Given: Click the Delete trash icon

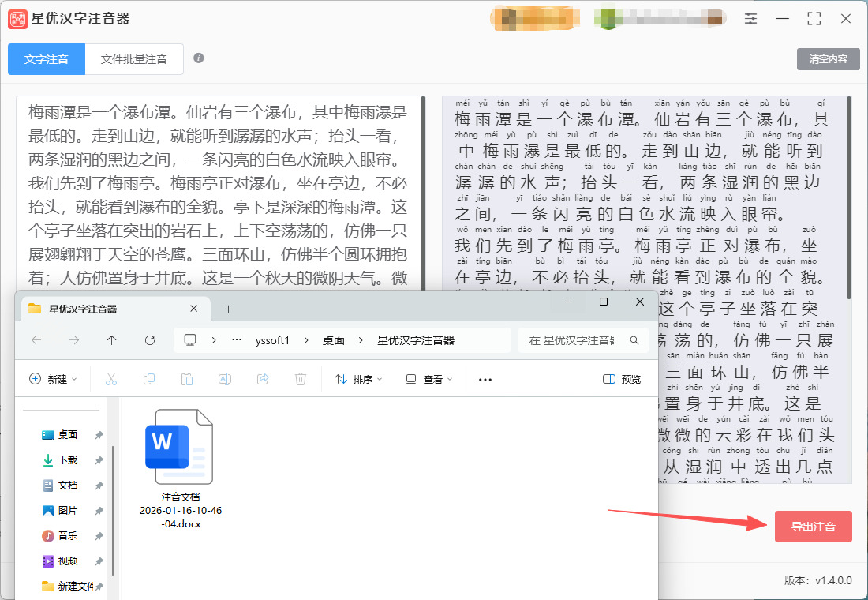Looking at the screenshot, I should [x=300, y=379].
